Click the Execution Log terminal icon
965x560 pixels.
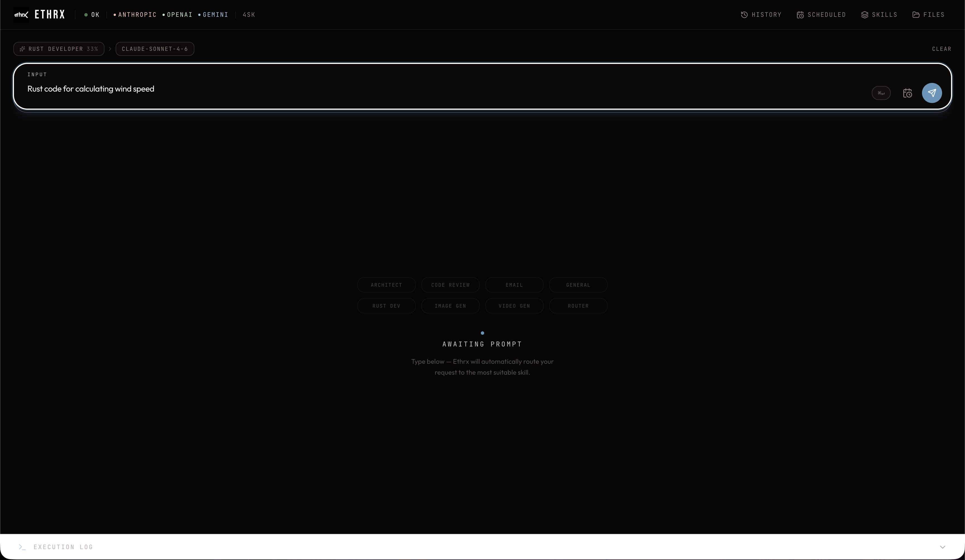coord(22,547)
